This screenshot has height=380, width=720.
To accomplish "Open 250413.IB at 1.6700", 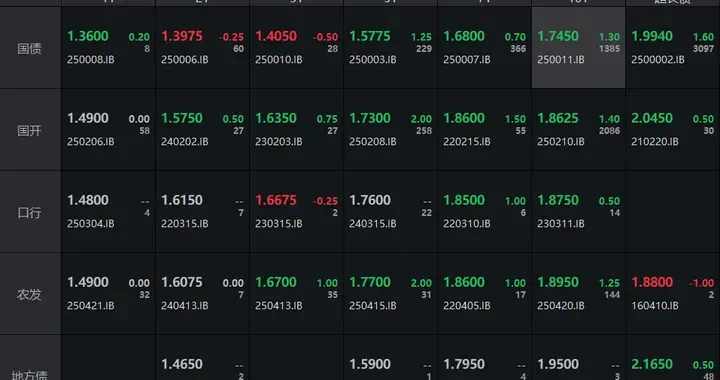I will [x=297, y=294].
